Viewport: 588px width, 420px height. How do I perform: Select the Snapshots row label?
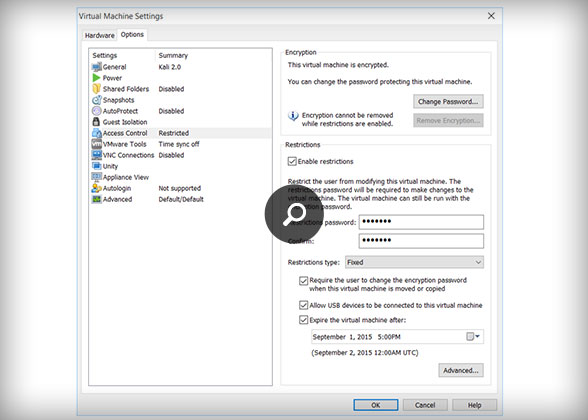(118, 100)
